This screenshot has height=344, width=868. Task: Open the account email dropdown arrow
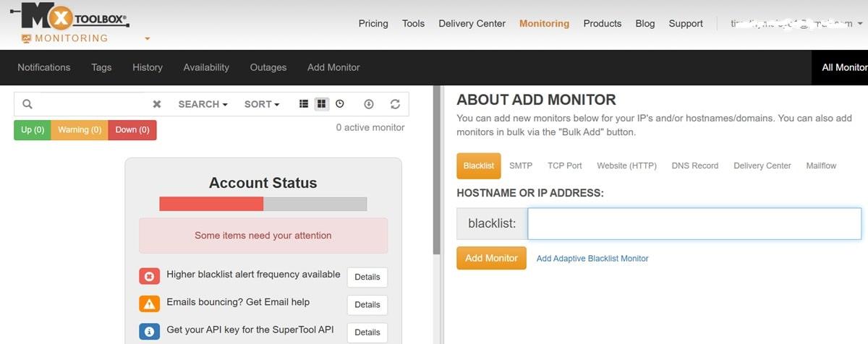point(861,24)
